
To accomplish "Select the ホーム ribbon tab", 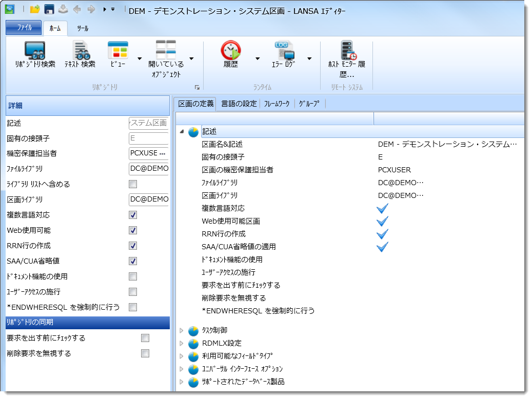I will [x=55, y=28].
